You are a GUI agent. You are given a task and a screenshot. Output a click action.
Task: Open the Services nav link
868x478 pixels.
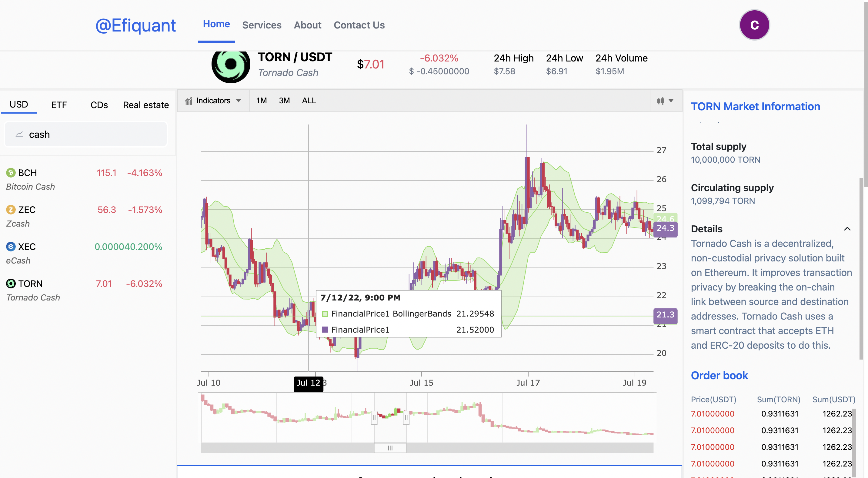click(x=262, y=25)
